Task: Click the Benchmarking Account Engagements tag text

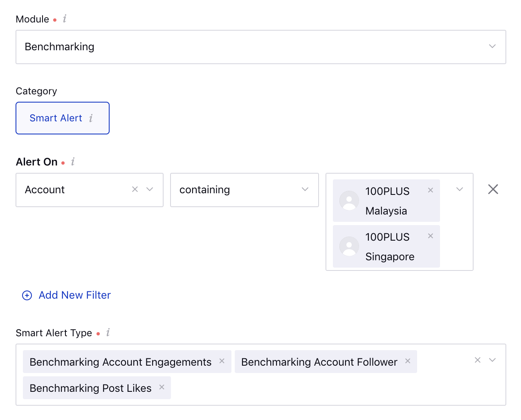Action: click(x=121, y=362)
